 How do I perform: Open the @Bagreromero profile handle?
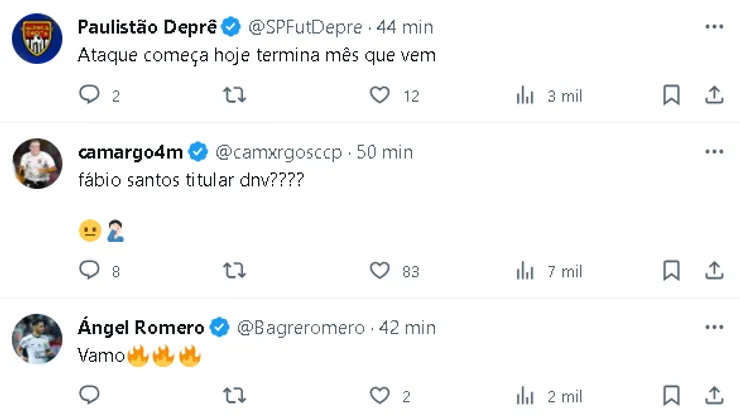point(303,328)
